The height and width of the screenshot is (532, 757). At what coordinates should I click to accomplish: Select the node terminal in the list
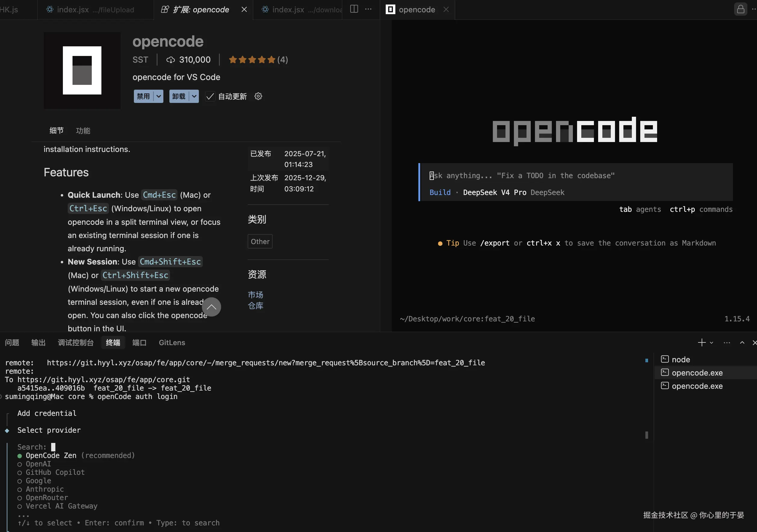pyautogui.click(x=706, y=359)
